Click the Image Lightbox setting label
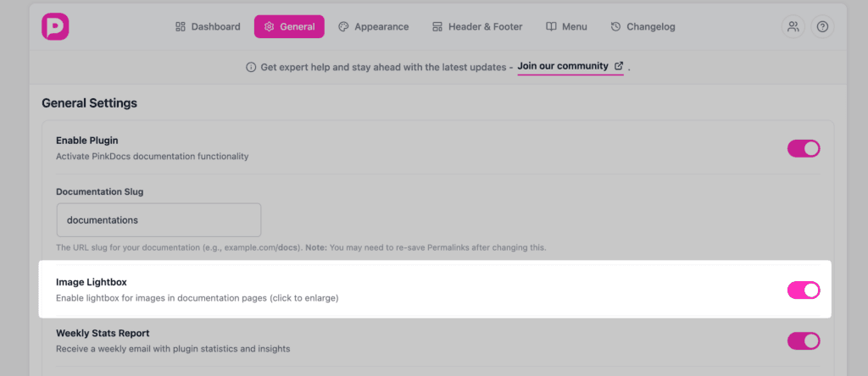Image resolution: width=868 pixels, height=376 pixels. 92,282
